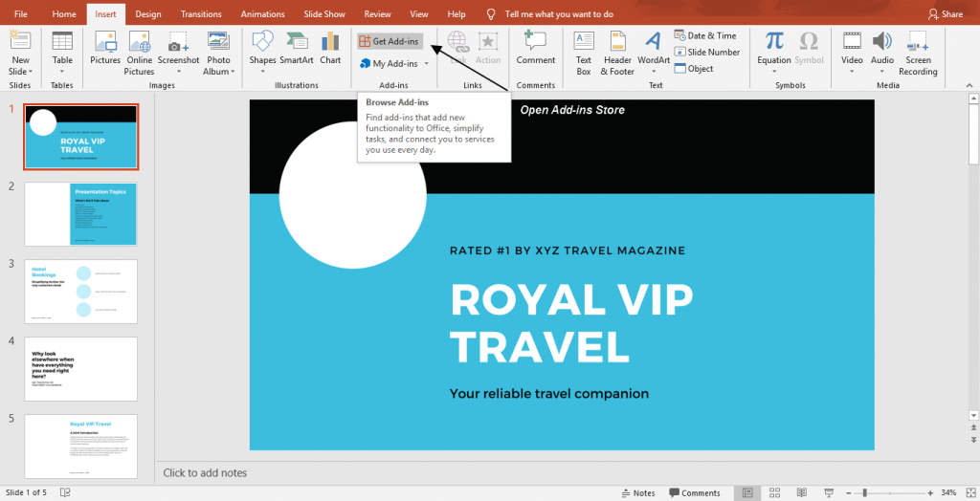Click the Click to add notes area
980x501 pixels.
pos(205,473)
